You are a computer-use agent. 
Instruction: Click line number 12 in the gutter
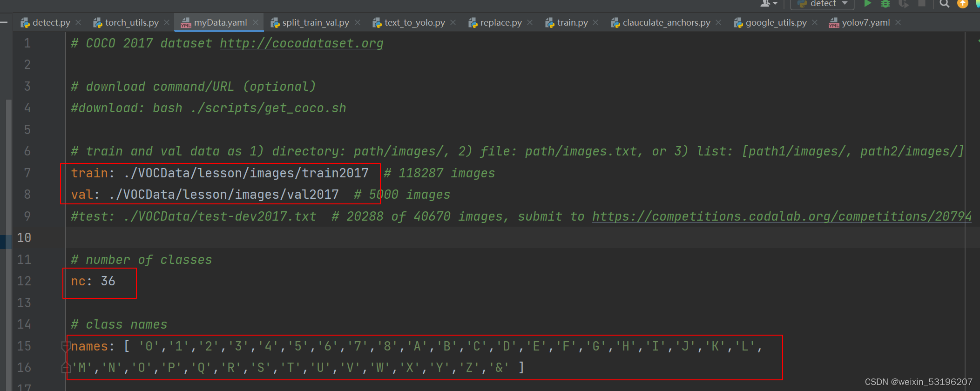click(x=24, y=281)
